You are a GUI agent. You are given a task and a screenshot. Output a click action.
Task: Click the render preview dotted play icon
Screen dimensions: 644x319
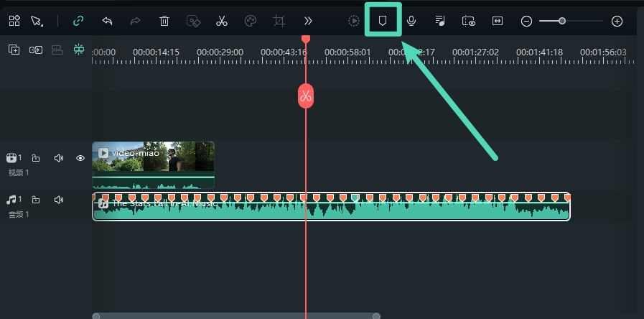tap(354, 21)
